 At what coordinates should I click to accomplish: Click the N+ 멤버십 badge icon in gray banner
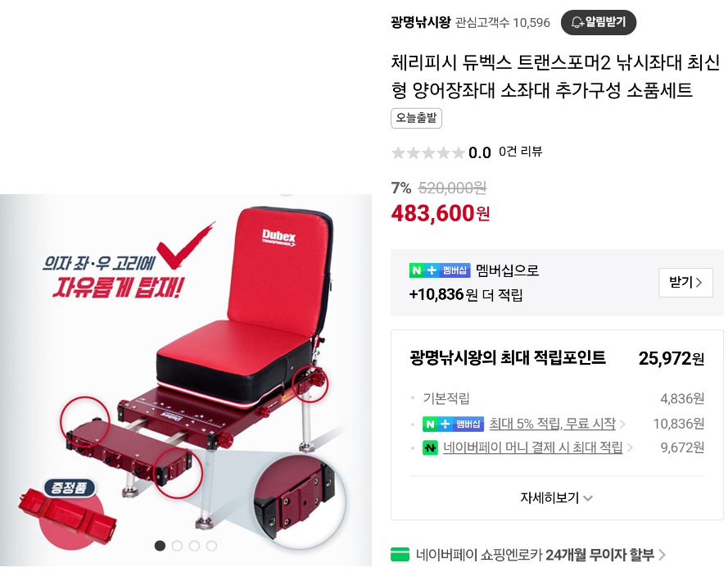pyautogui.click(x=439, y=270)
